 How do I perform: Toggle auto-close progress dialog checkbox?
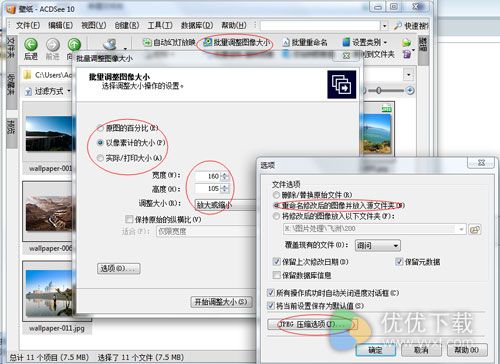pos(271,293)
